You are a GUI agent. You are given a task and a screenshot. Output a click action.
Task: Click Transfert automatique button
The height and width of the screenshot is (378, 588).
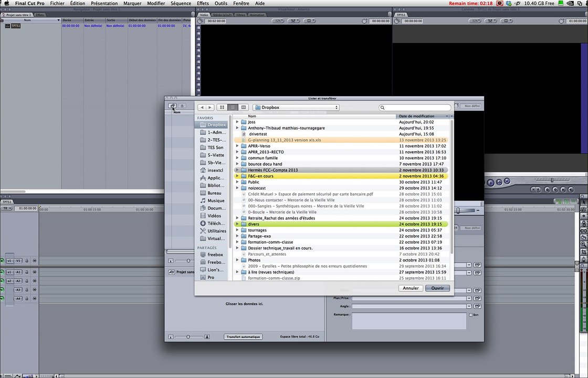click(x=243, y=337)
